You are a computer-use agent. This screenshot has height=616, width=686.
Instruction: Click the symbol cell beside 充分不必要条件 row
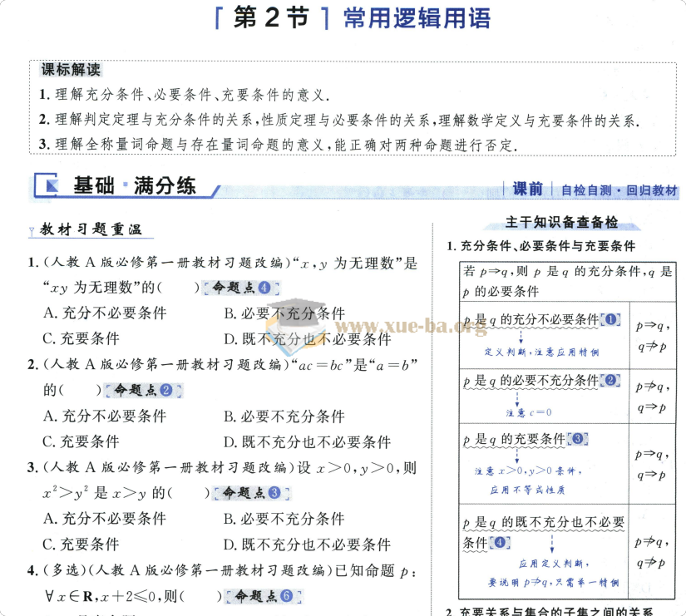point(653,336)
